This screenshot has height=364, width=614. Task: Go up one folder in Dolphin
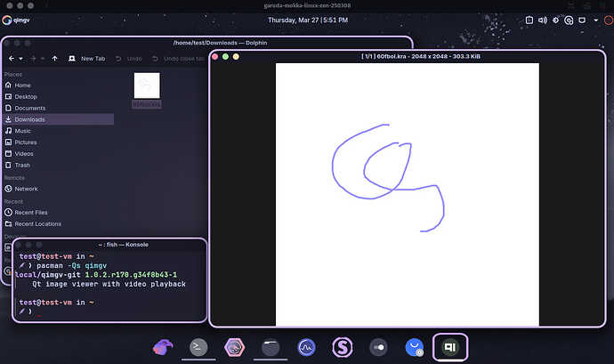[55, 59]
